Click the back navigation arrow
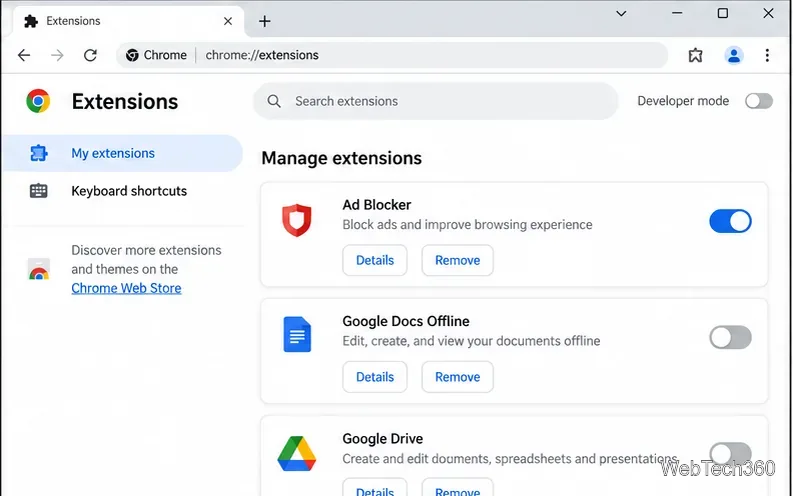 tap(24, 55)
